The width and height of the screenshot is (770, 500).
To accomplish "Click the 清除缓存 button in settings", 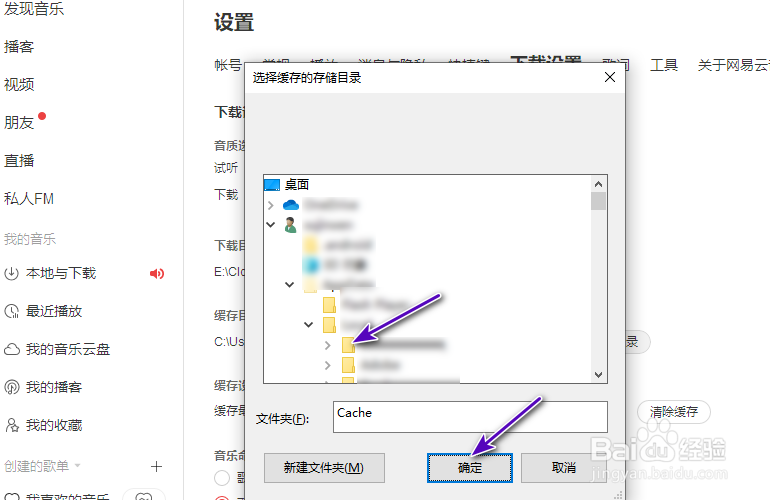I will pos(674,412).
